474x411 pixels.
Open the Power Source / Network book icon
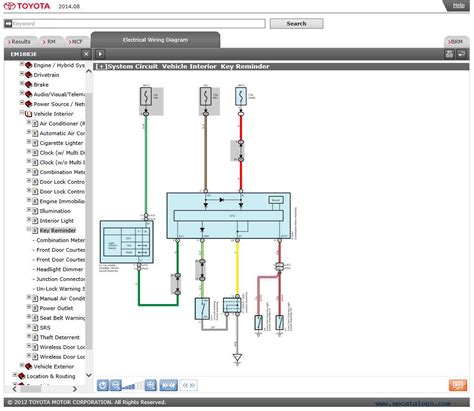29,104
